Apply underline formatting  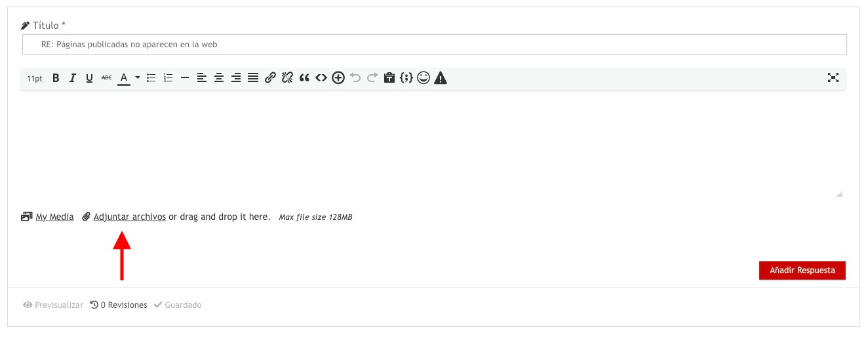[90, 78]
